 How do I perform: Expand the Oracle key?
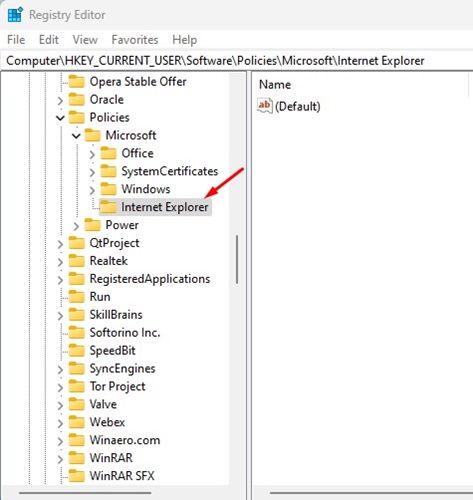click(x=60, y=100)
